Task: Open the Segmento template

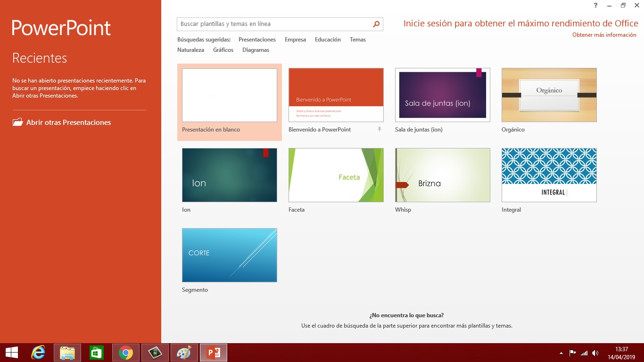Action: click(229, 255)
